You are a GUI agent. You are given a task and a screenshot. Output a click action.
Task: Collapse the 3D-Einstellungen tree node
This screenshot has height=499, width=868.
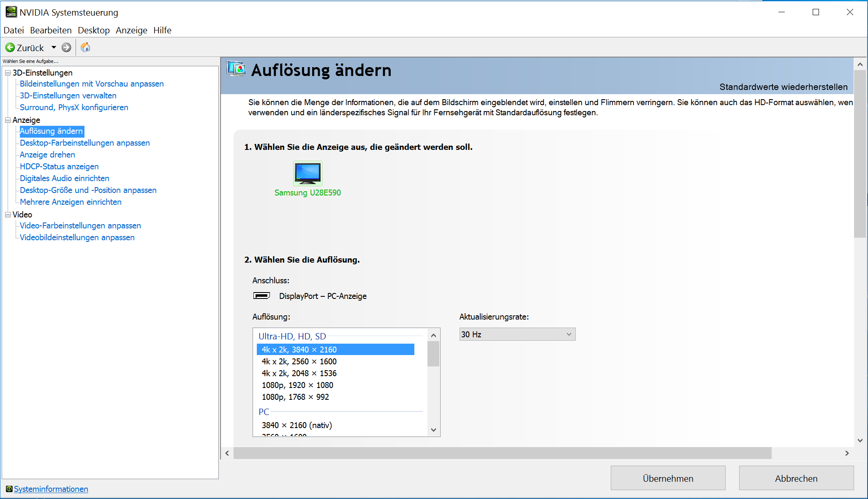pyautogui.click(x=8, y=73)
